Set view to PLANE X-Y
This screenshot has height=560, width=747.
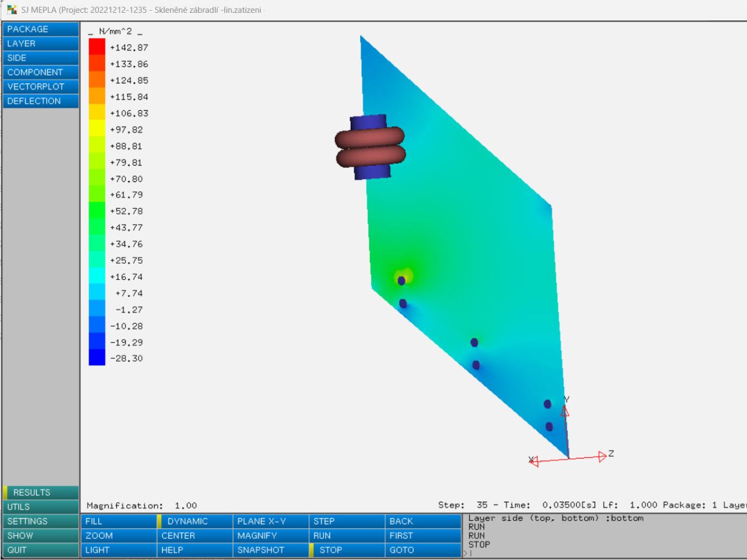271,521
